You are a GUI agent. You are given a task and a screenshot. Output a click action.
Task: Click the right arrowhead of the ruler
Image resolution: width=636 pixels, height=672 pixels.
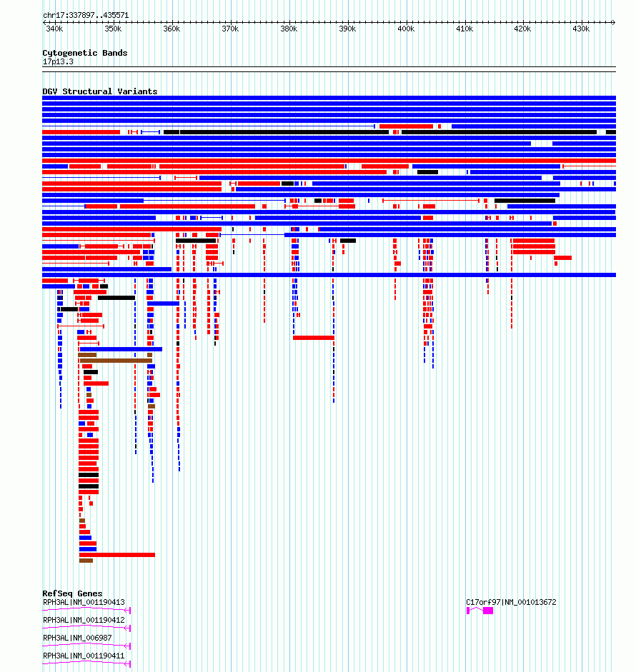click(614, 22)
